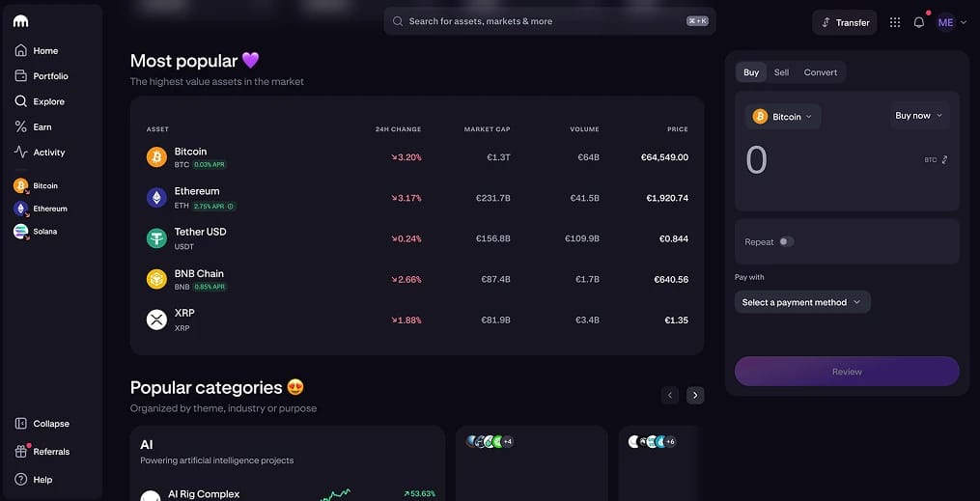Open Select a payment method dropdown

(802, 302)
